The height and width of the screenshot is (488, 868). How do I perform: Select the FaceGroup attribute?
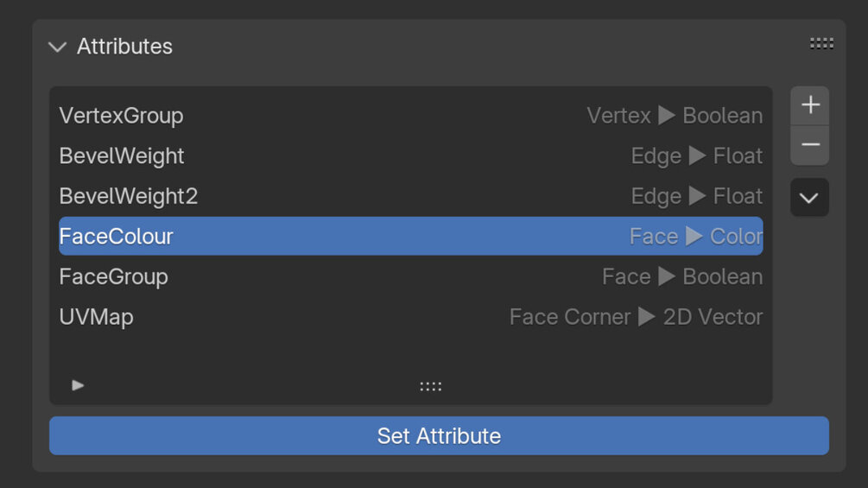pyautogui.click(x=113, y=277)
